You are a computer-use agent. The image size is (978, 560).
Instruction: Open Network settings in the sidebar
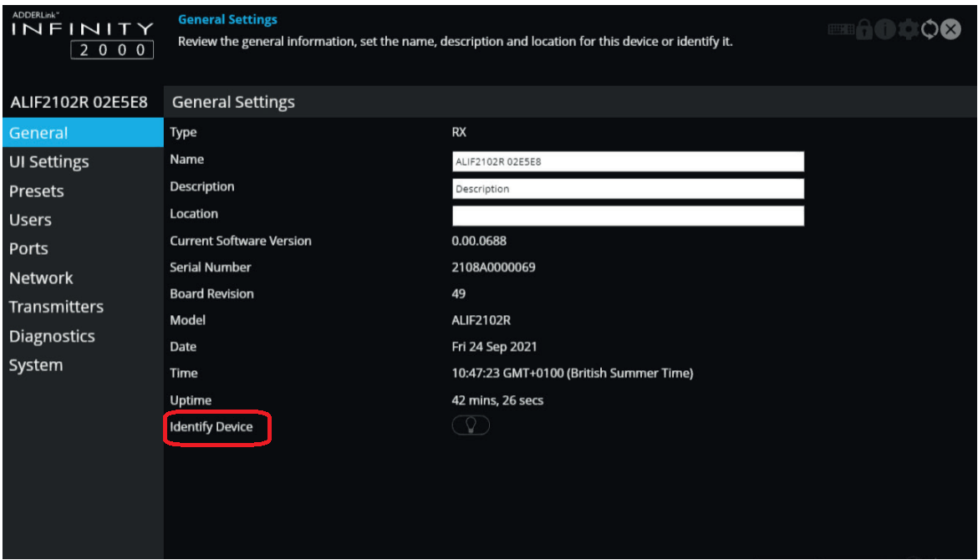(x=83, y=277)
